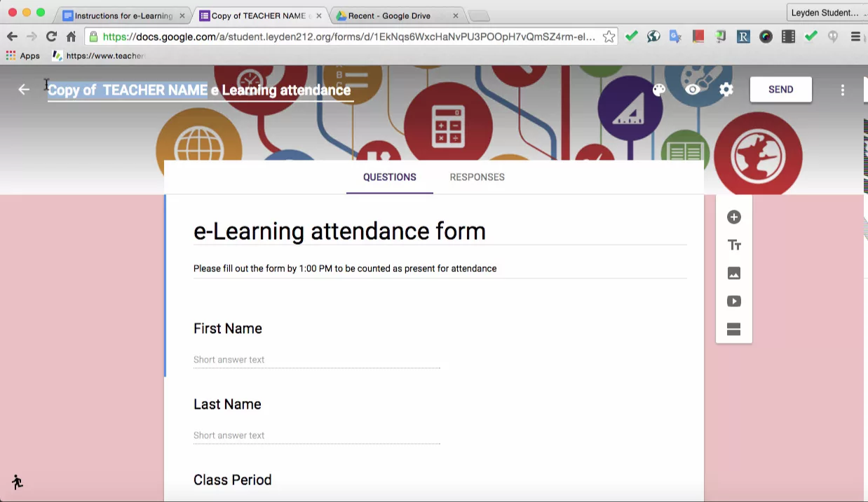Click the browser forward arrow

click(x=32, y=36)
